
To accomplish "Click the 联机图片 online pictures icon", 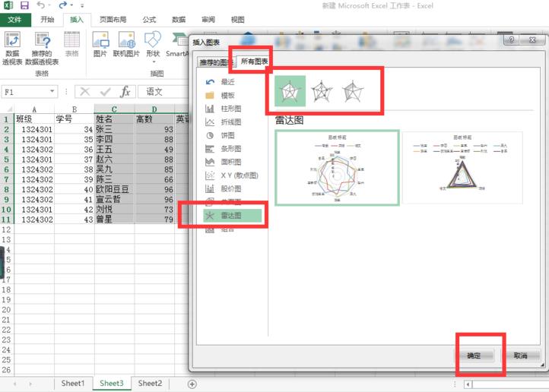I will point(126,44).
